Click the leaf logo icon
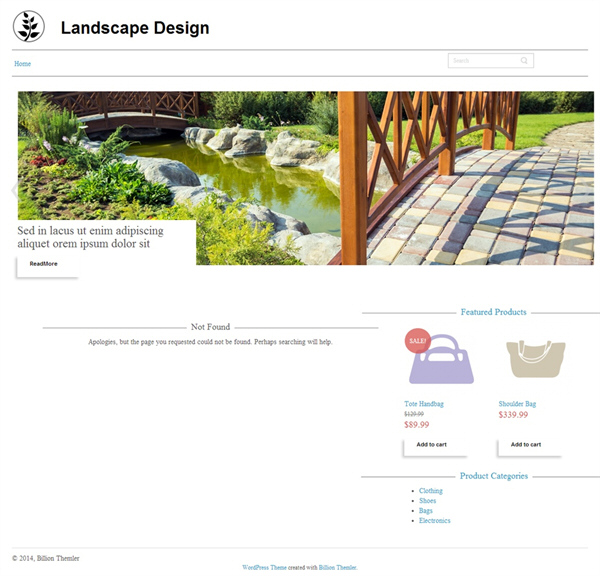Image resolution: width=600 pixels, height=576 pixels. pos(29,26)
